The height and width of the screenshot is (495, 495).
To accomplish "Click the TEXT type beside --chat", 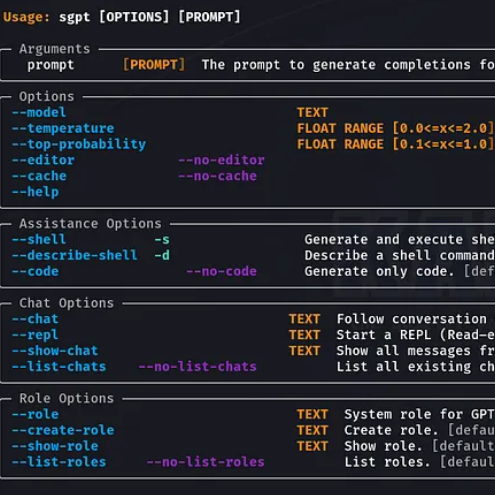I will coord(305,319).
